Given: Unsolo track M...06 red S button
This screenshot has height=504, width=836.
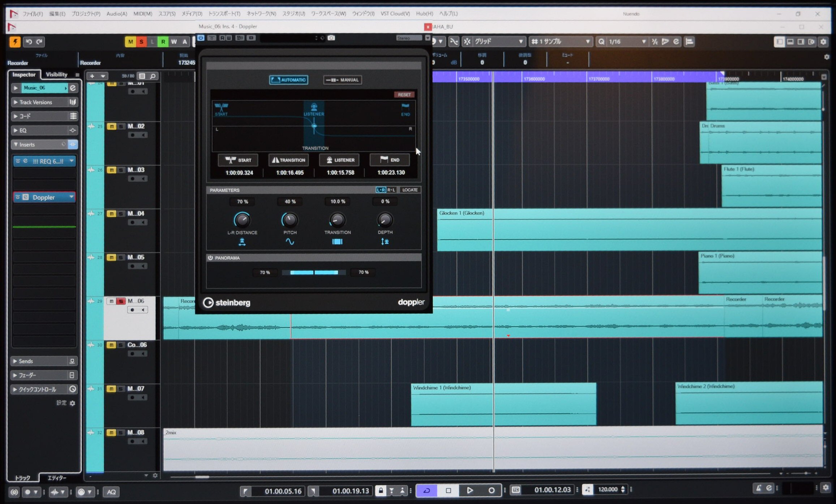Looking at the screenshot, I should point(121,301).
